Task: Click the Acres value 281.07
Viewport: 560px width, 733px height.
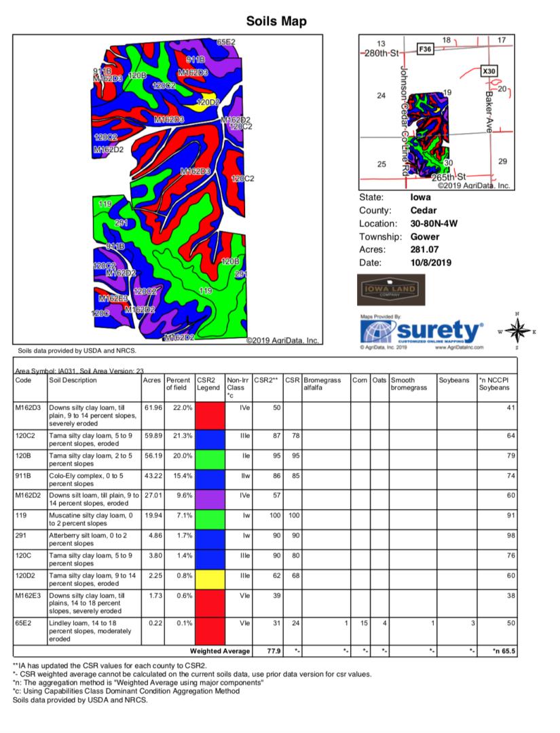Action: tap(425, 249)
